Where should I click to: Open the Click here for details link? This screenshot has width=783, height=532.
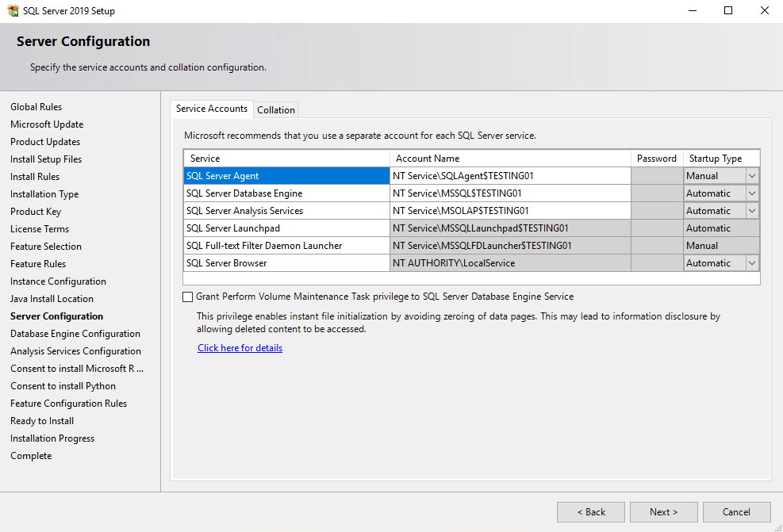point(240,347)
